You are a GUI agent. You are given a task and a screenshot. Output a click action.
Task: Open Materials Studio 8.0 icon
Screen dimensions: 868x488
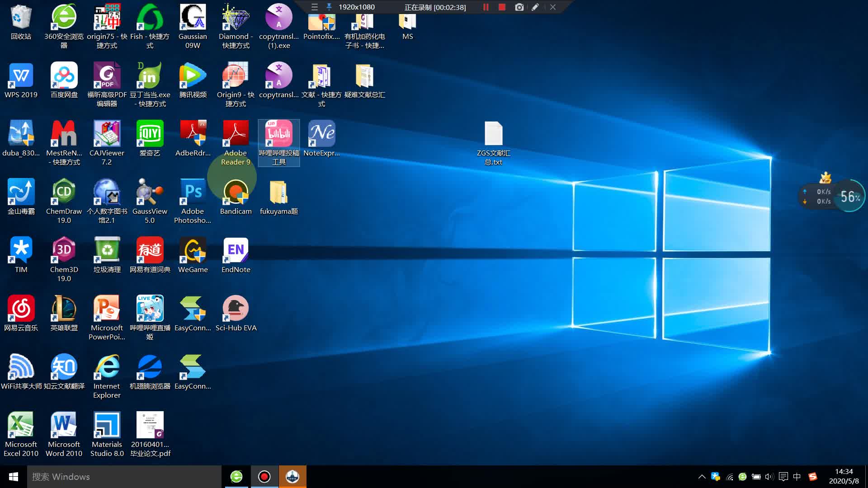click(107, 425)
